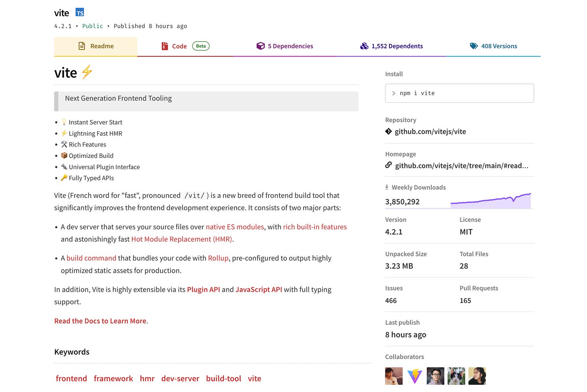This screenshot has height=392, width=587.
Task: Select the dev-server keyword
Action: coord(180,378)
